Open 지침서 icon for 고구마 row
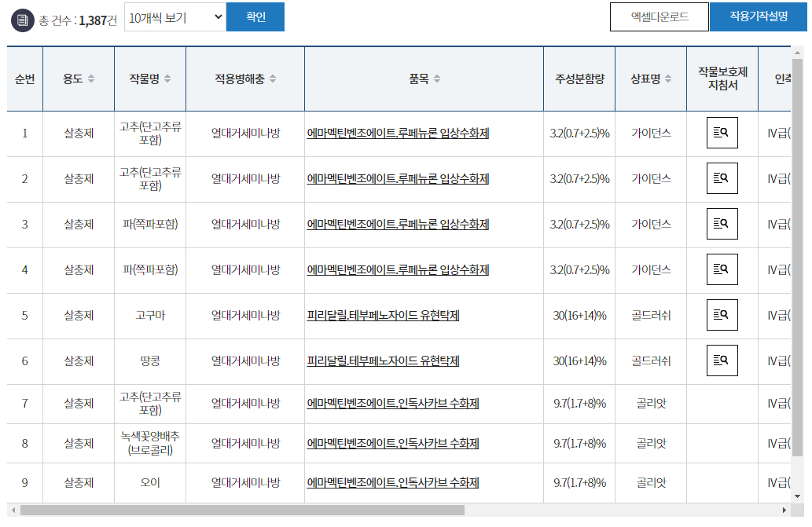Viewport: 812px width, 527px height. 722,315
